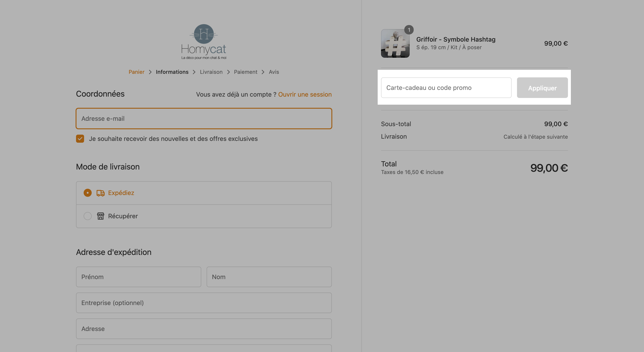Click the Calculé à l'étape suivante text
Screen dimensions: 644x352
[x=536, y=137]
